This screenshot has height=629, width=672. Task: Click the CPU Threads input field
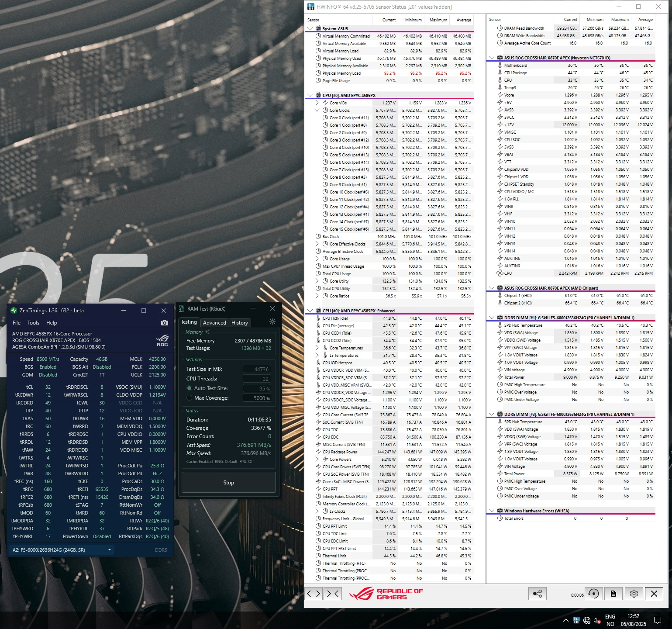pyautogui.click(x=257, y=379)
